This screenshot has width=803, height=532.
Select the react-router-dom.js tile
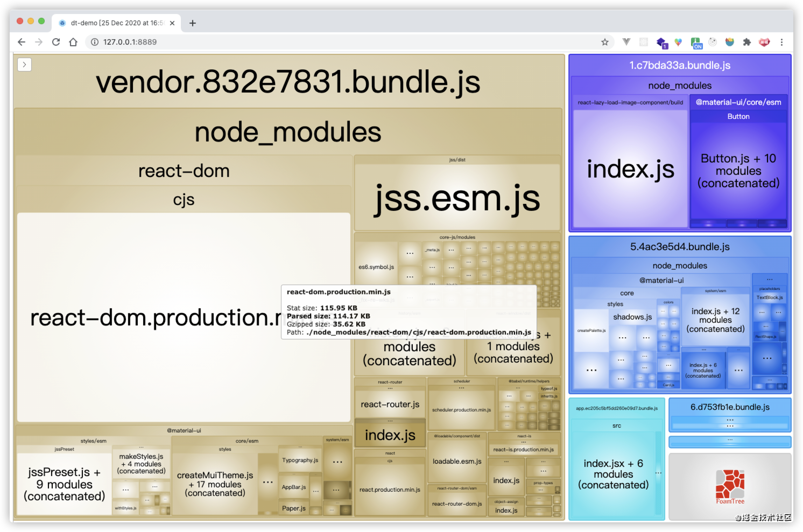point(457,504)
